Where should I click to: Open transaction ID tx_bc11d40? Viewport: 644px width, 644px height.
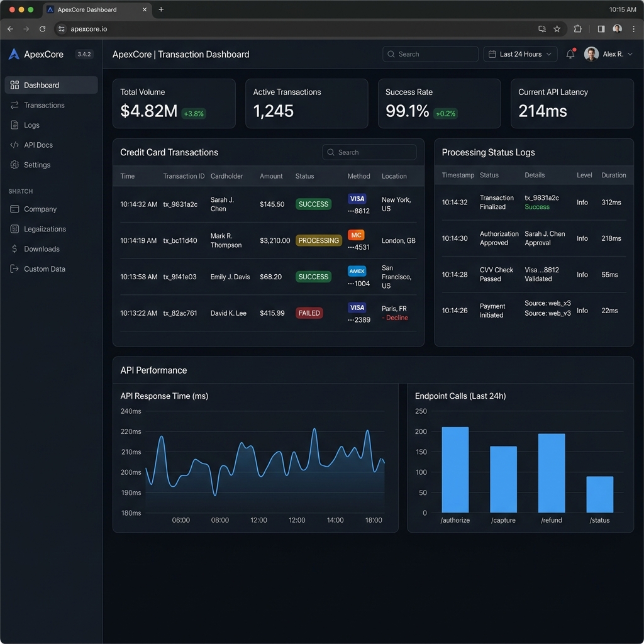(x=180, y=241)
